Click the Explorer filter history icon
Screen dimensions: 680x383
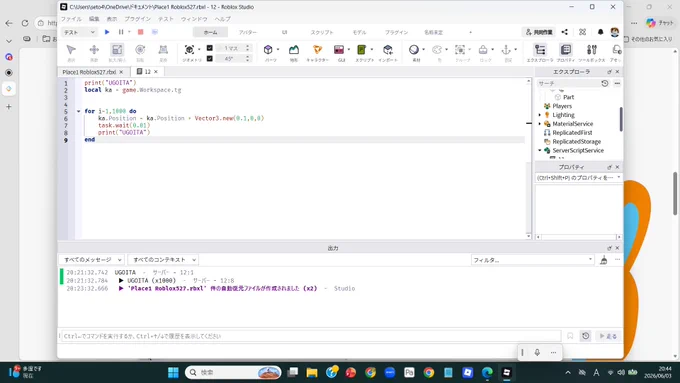[605, 83]
